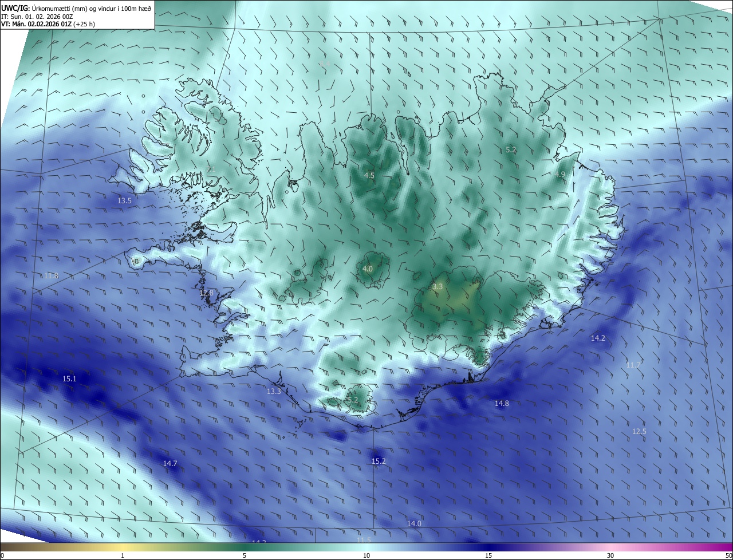The image size is (733, 560).
Task: Click the 12.5 value over the southeast sea
Action: [x=639, y=431]
